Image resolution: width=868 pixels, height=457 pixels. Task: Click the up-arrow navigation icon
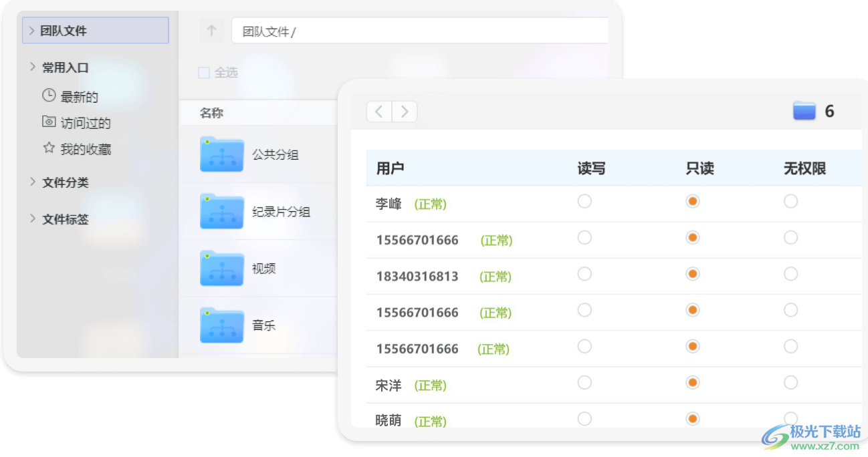(x=211, y=29)
